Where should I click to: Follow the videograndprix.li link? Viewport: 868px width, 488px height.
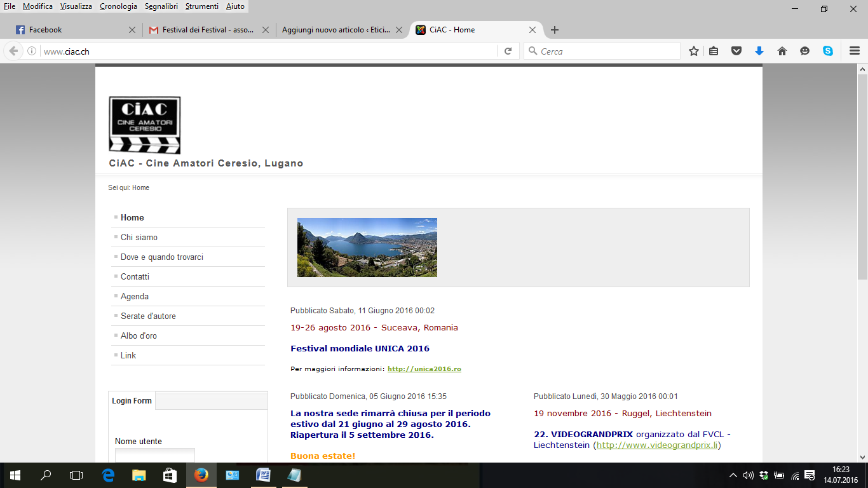[x=657, y=445]
